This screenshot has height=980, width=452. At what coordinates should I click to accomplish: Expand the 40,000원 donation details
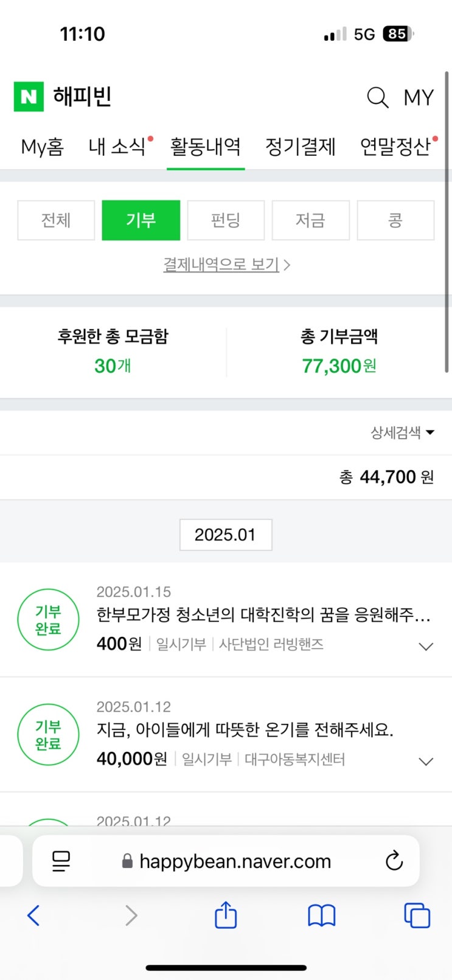coord(426,761)
